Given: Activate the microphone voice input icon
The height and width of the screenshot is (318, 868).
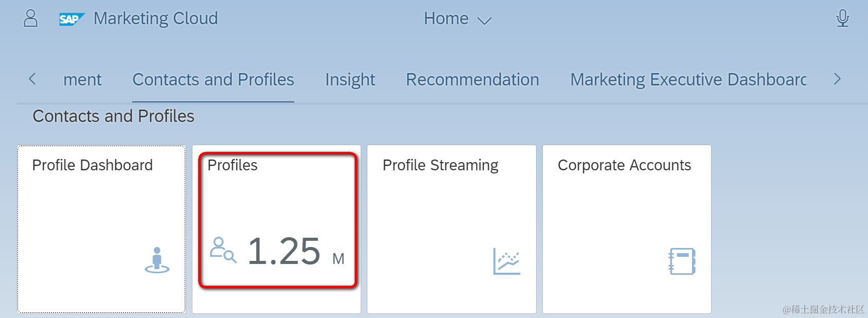Looking at the screenshot, I should (x=843, y=18).
